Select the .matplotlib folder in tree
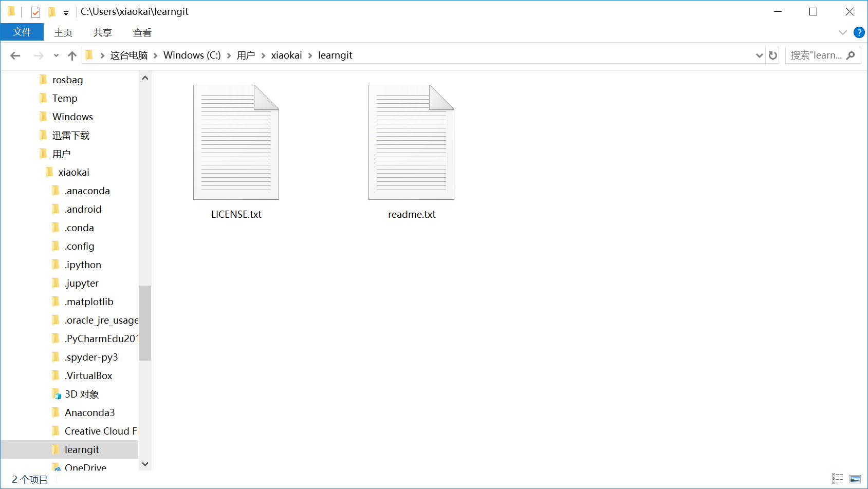 coord(89,302)
